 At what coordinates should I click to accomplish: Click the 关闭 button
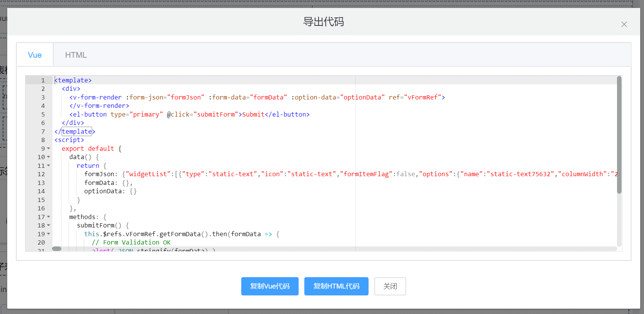coord(390,286)
